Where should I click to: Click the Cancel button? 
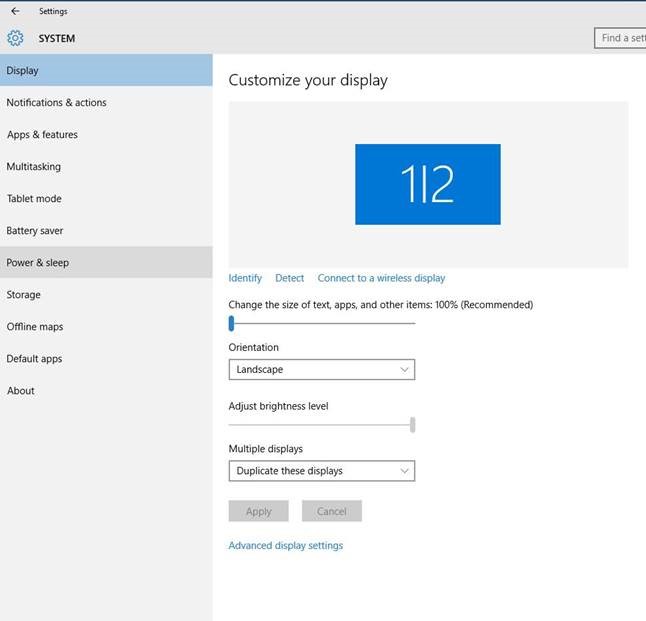tap(332, 511)
